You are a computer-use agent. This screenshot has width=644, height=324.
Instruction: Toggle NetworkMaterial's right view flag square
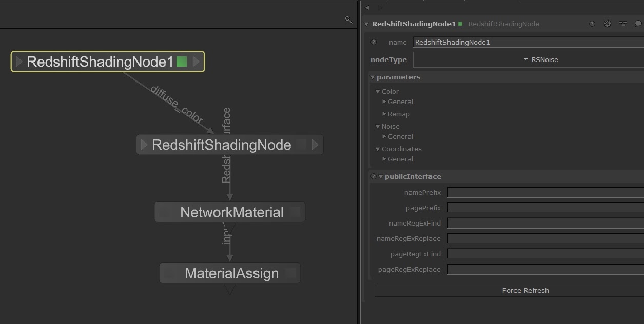tap(295, 212)
